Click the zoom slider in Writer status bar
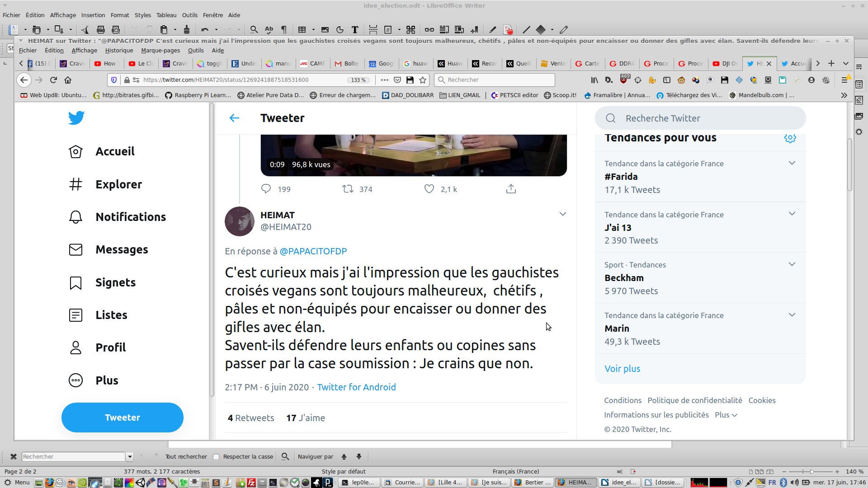Image resolution: width=868 pixels, height=488 pixels. click(811, 472)
